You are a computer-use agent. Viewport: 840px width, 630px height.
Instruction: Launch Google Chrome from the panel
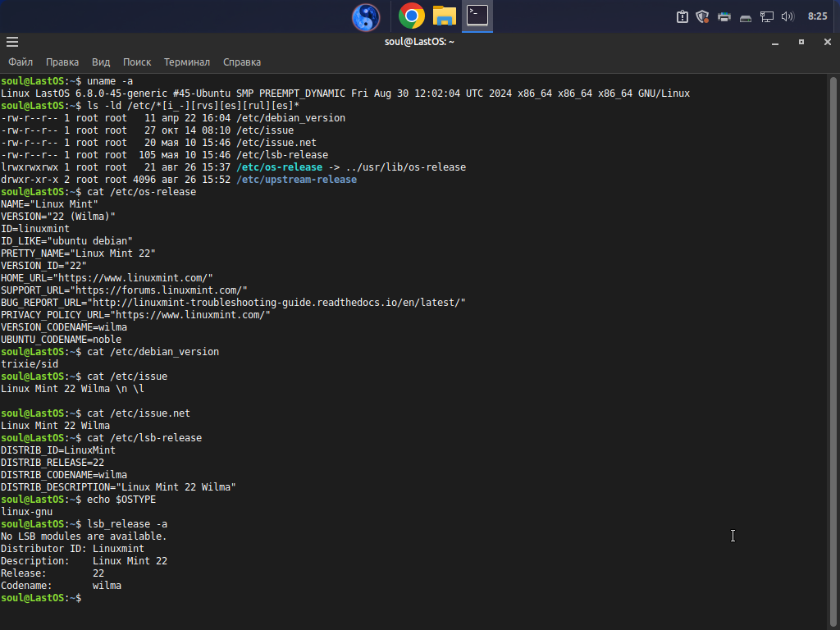pos(412,16)
